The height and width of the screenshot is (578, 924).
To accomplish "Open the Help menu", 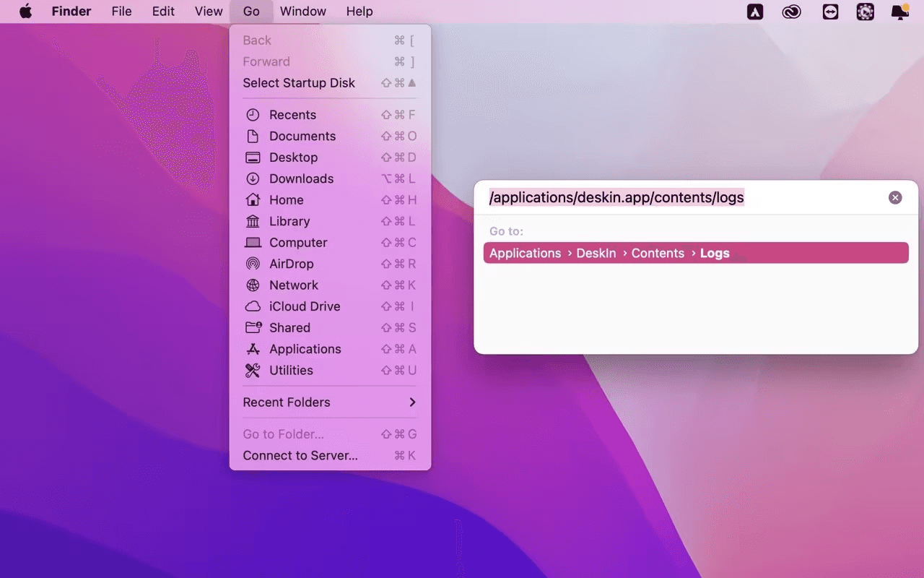I will (359, 12).
